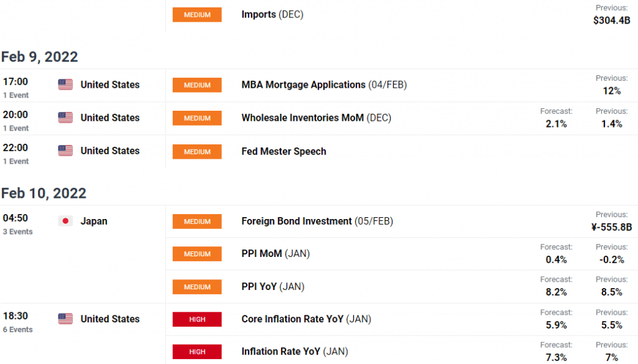Expand the 1 Event label under 17:00
Viewport: 638px width, 364px height.
16,95
